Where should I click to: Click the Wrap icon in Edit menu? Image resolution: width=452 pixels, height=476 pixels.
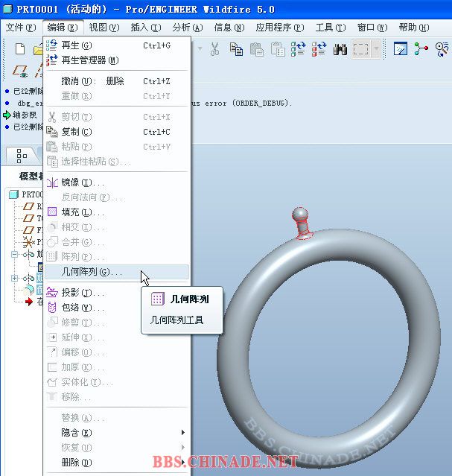[x=52, y=308]
